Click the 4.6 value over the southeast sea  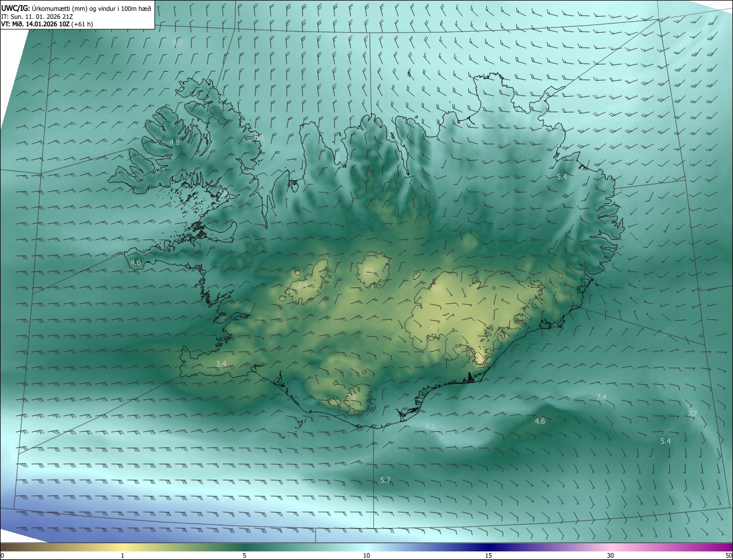pos(539,421)
